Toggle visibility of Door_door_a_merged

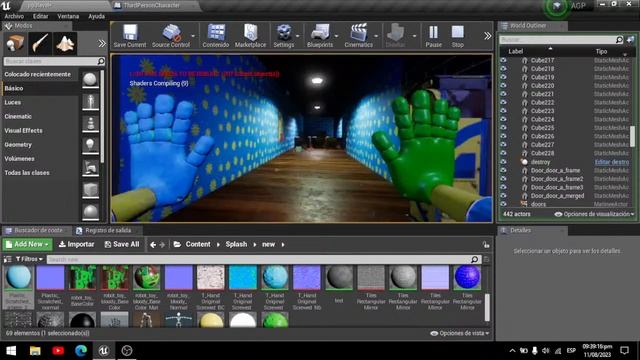503,196
